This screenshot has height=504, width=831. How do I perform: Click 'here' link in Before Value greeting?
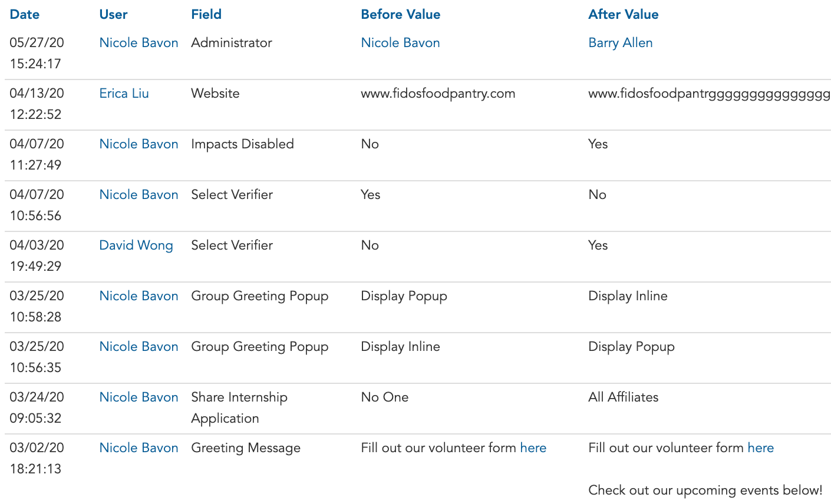[533, 447]
